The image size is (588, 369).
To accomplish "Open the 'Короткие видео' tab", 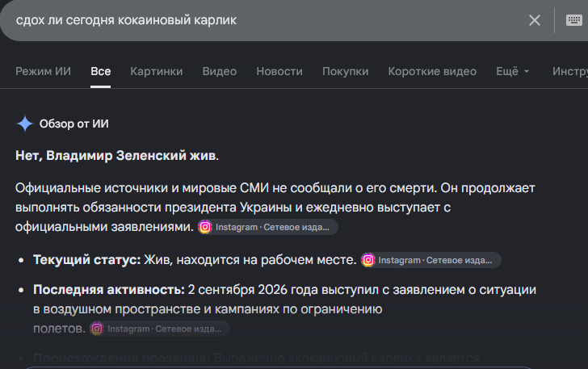I will pyautogui.click(x=432, y=71).
